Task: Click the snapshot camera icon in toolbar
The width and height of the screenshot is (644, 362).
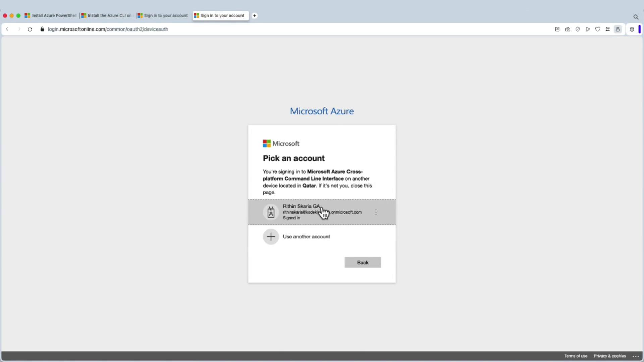Action: (x=567, y=29)
